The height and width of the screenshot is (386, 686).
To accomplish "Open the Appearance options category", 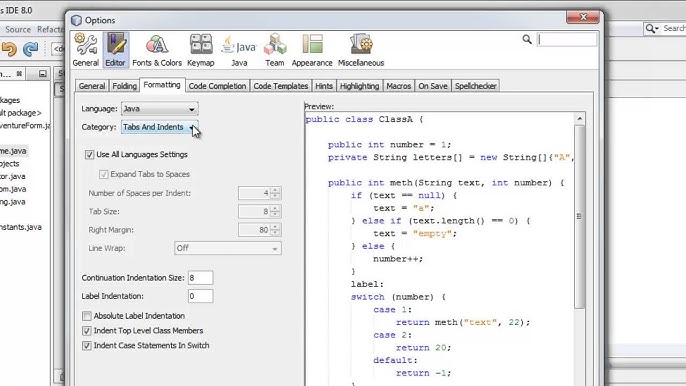I will point(312,50).
